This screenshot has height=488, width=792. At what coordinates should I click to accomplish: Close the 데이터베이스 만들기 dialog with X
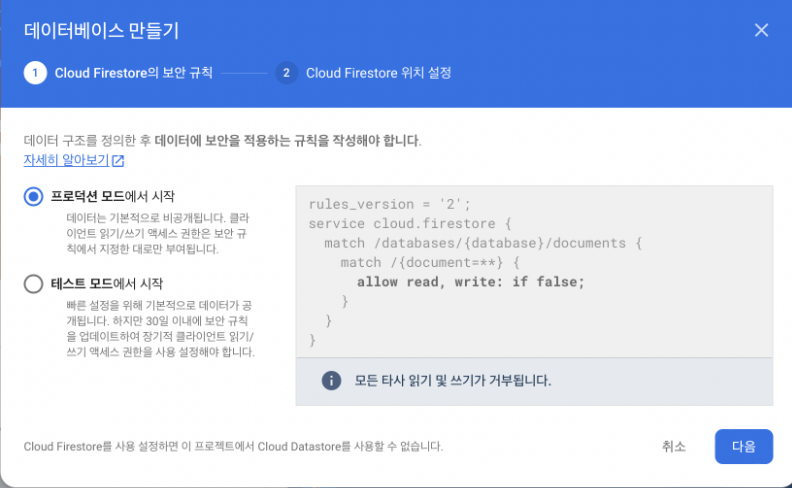pos(761,30)
